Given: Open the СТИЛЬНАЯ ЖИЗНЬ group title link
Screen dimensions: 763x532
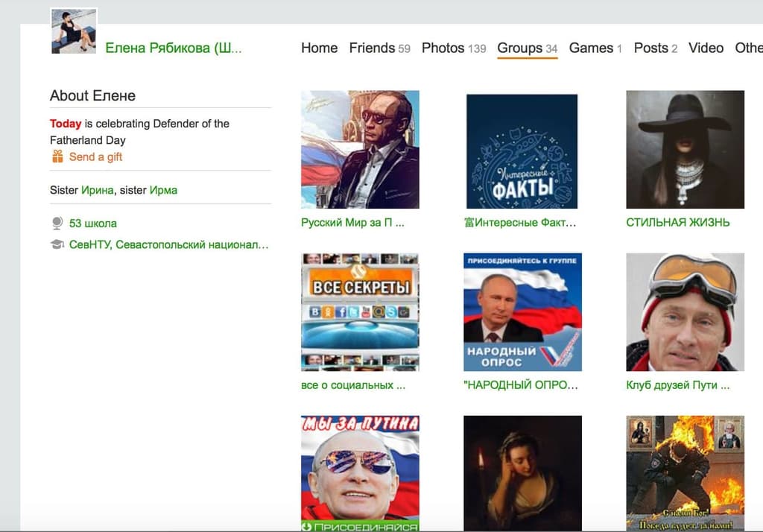Looking at the screenshot, I should (677, 222).
